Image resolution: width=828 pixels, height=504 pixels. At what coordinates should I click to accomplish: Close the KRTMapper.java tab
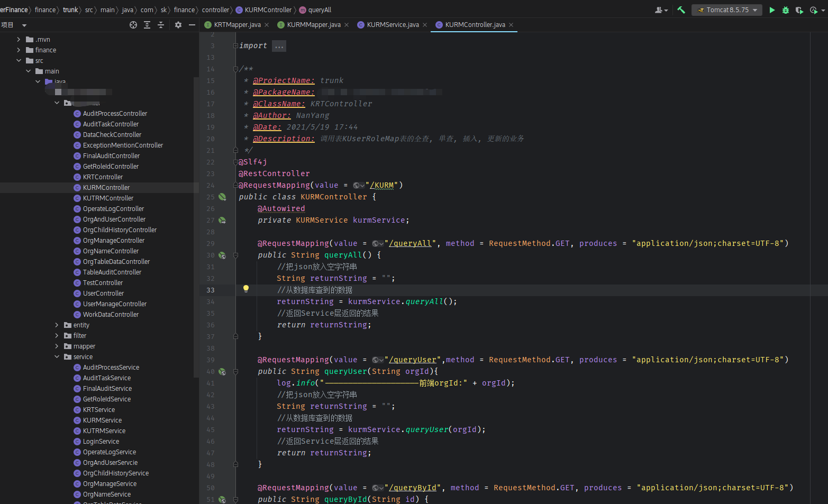point(267,25)
